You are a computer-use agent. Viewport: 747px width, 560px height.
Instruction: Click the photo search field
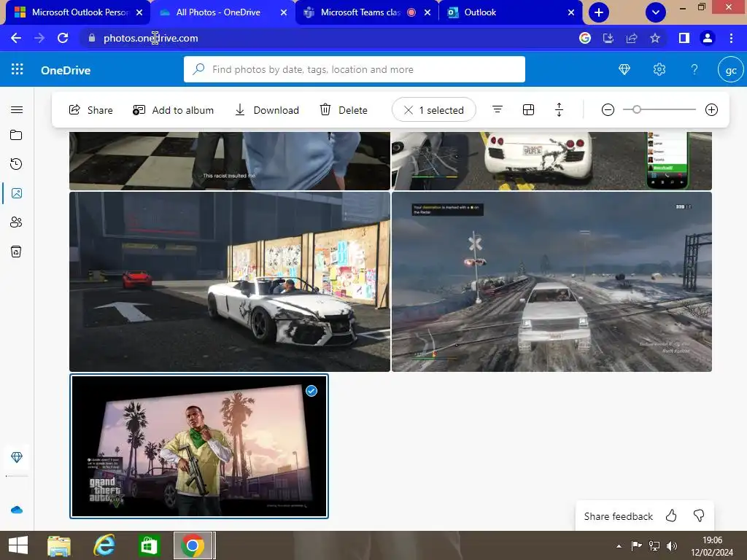pos(355,69)
